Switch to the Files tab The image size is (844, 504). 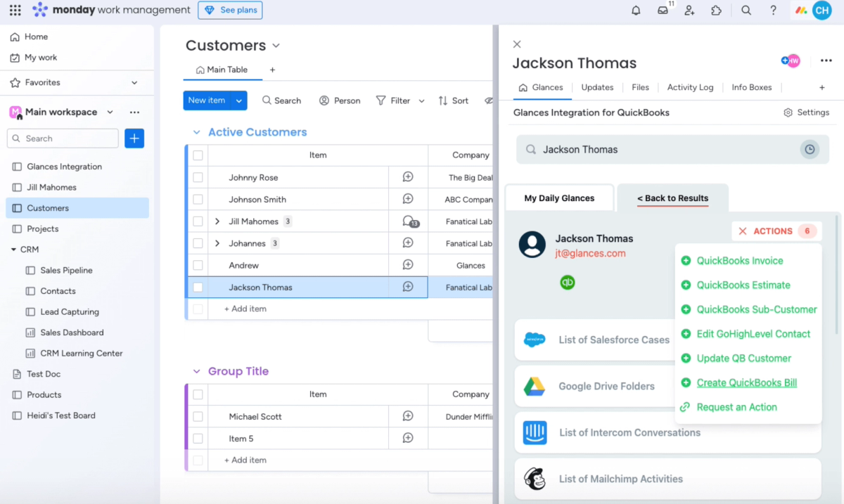(x=640, y=88)
